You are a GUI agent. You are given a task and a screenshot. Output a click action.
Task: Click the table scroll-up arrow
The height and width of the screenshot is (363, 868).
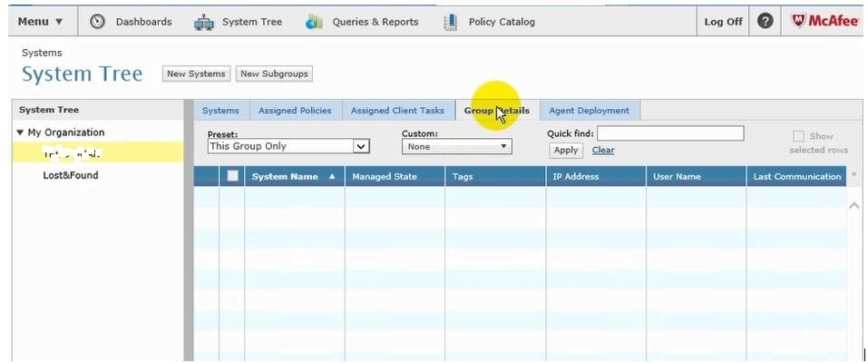(x=853, y=207)
